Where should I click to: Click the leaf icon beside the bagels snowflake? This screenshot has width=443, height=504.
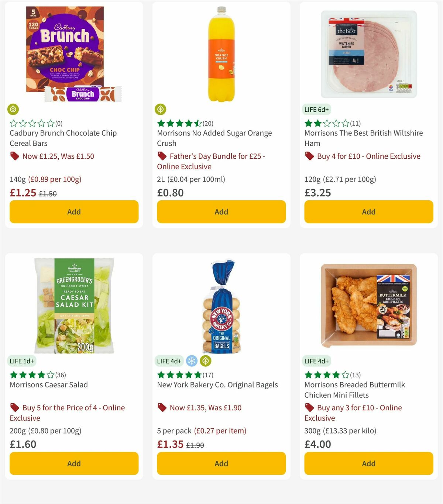coord(206,361)
